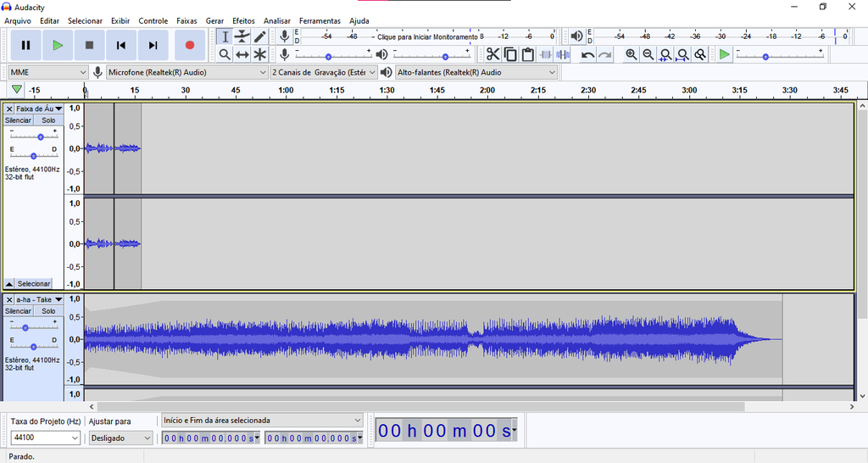Click the Zoom In magnifier
Viewport: 868px width, 463px height.
click(x=631, y=54)
